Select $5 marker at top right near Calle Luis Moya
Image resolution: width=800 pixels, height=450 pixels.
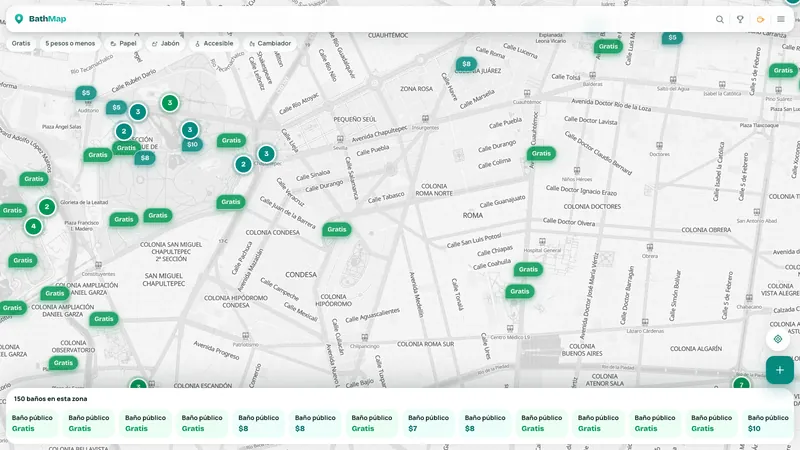(x=672, y=37)
